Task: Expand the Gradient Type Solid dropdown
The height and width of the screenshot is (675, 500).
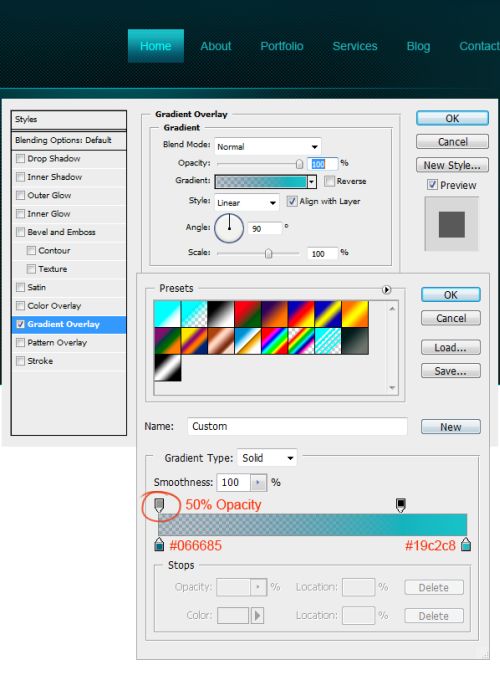Action: [267, 458]
